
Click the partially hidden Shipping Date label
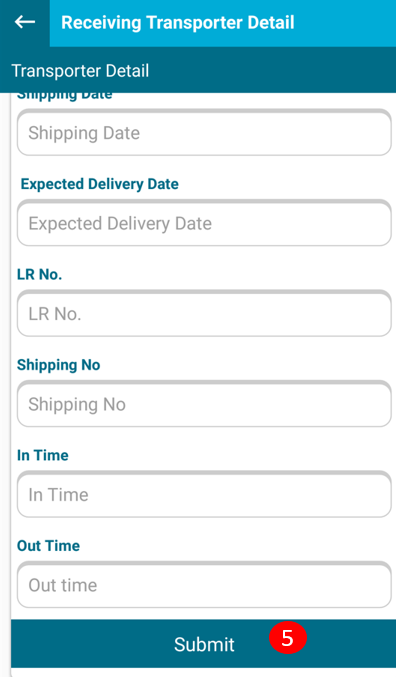(x=64, y=96)
